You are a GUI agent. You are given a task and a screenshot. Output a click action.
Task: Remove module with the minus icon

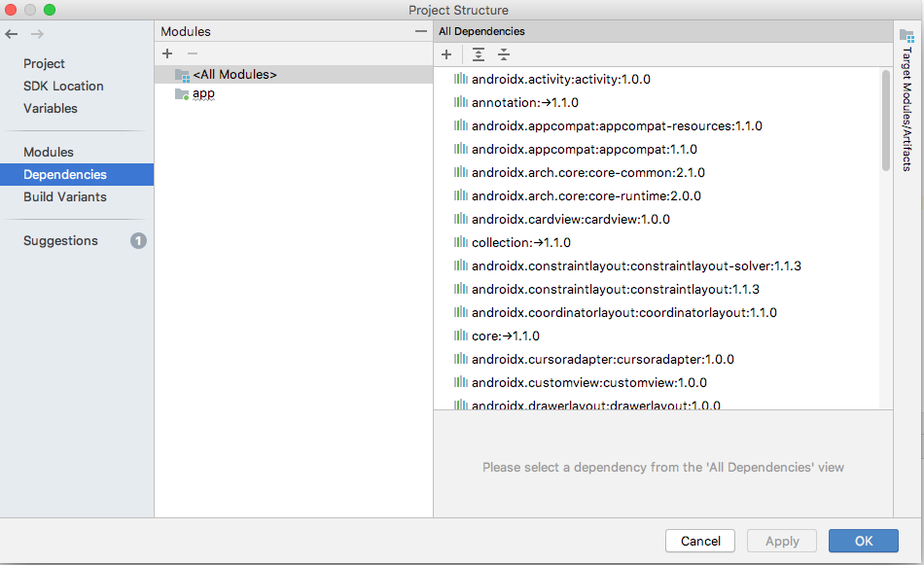click(193, 53)
